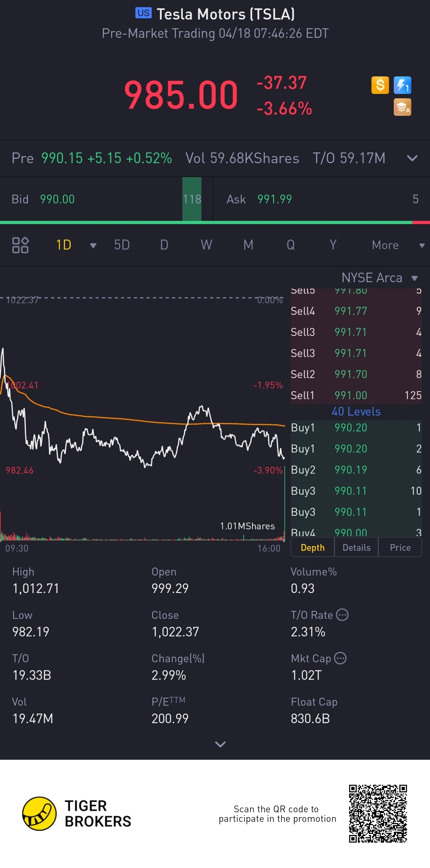The height and width of the screenshot is (868, 430).
Task: Tap the stacked layers icon under the dollar icon
Action: coord(402,107)
